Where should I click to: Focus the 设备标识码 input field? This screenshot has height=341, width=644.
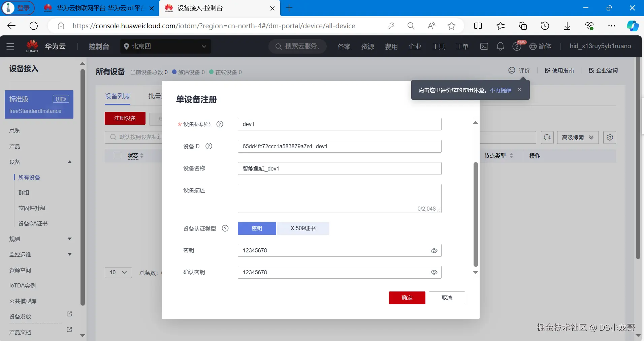point(340,124)
